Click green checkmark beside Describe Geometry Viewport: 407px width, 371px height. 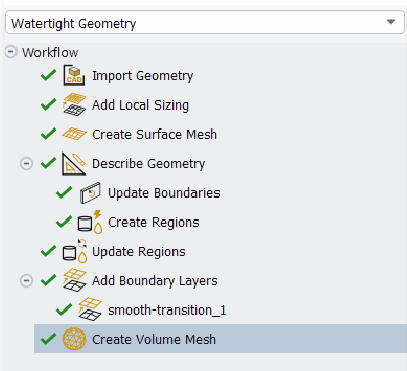48,163
